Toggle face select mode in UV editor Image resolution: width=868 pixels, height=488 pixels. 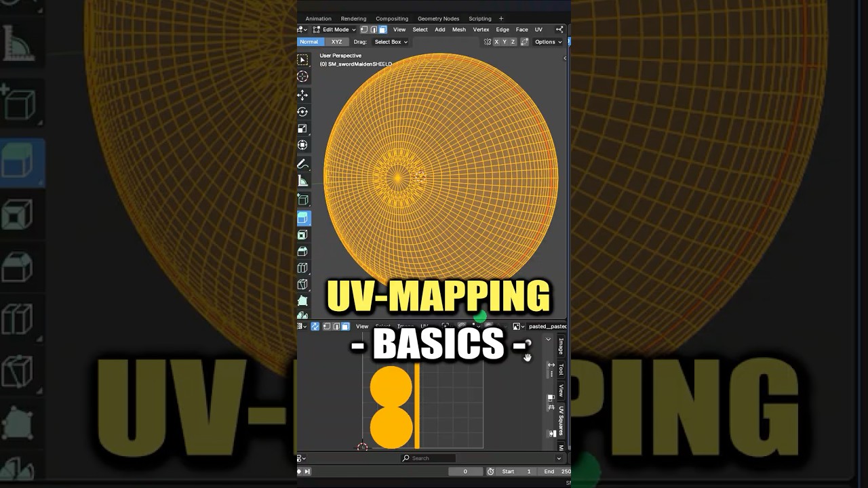345,327
